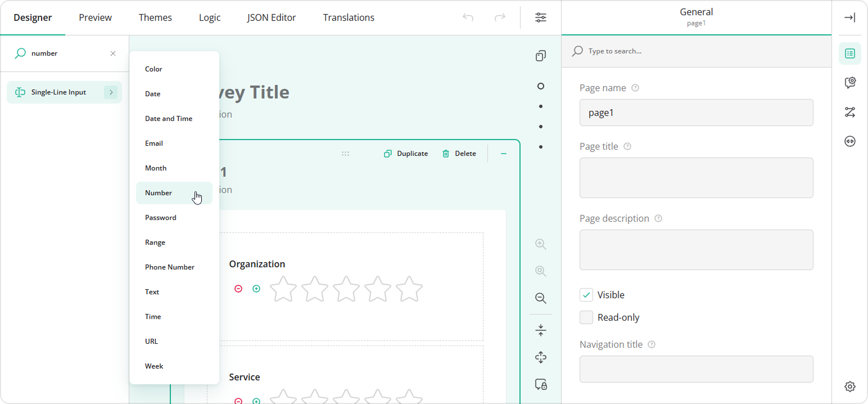
Task: Expand Single-Line Input subtypes with the chevron
Action: (x=111, y=92)
